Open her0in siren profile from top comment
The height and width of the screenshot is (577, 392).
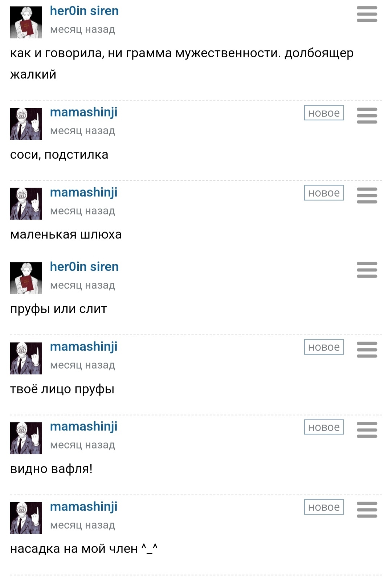pyautogui.click(x=84, y=11)
